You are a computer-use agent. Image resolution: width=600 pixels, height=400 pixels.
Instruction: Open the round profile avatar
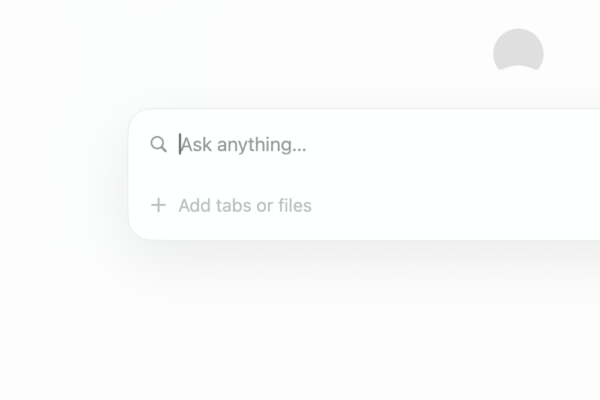tap(518, 52)
